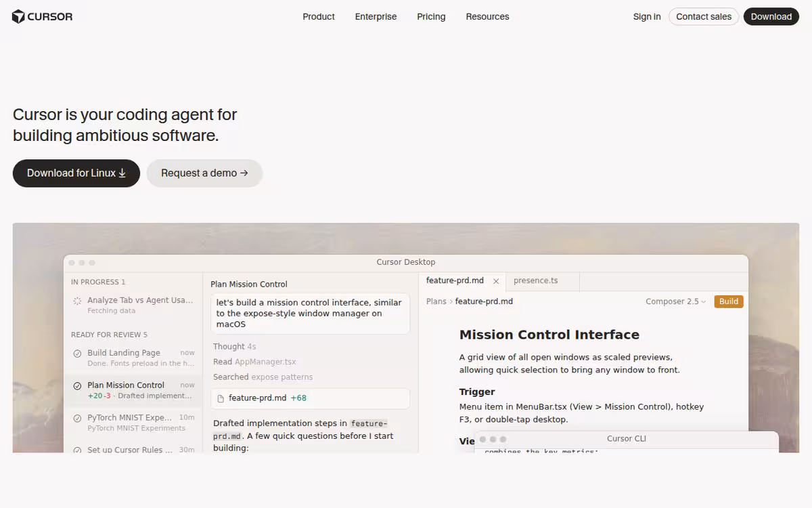Click the spinner icon beside Analyze Tab

(77, 300)
